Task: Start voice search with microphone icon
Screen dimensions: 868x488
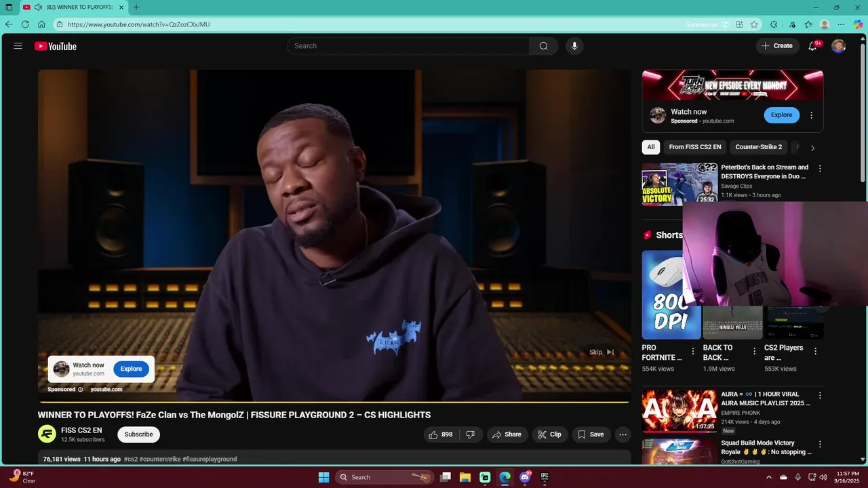Action: click(574, 46)
